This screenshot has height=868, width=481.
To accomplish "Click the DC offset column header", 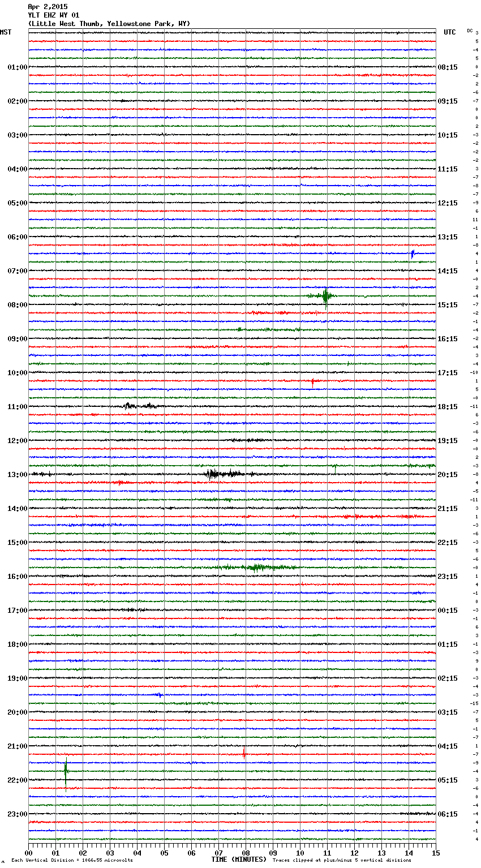I will [470, 31].
